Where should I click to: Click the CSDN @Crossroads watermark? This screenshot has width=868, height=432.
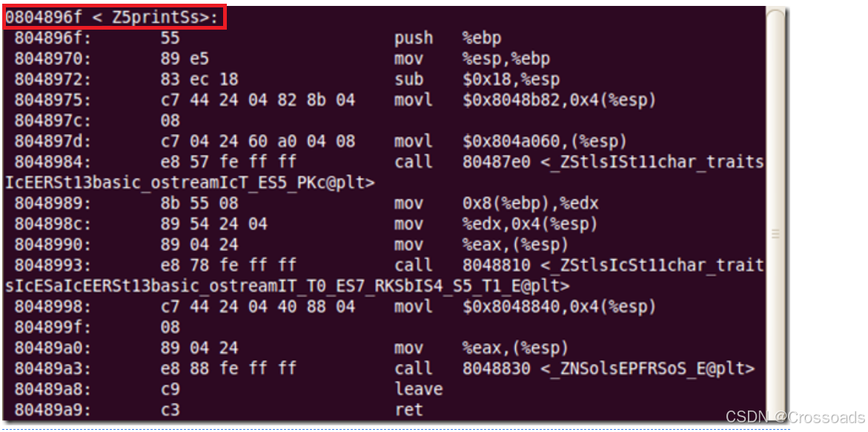point(795,416)
